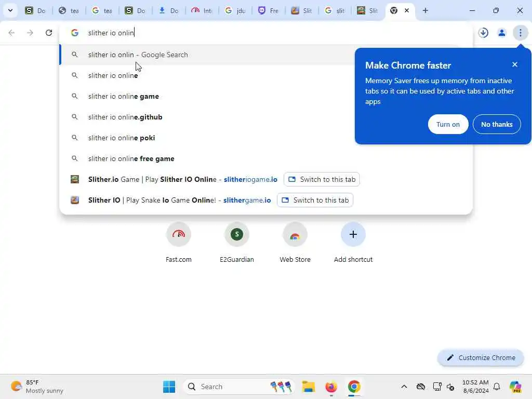Switch to the Google 'tea' tab
The width and height of the screenshot is (532, 399).
point(101,10)
